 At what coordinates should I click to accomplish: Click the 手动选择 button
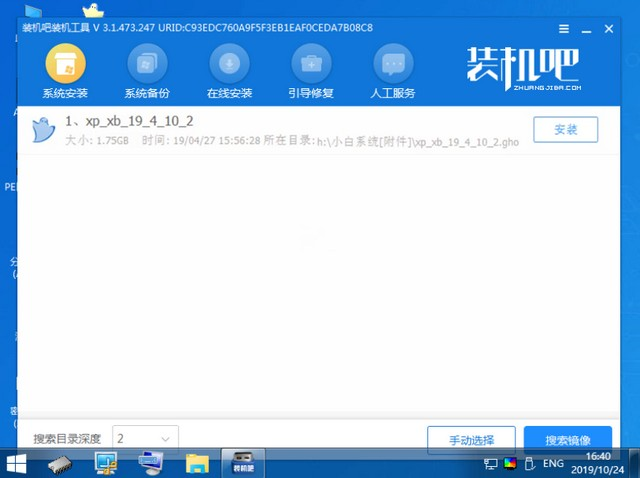470,439
